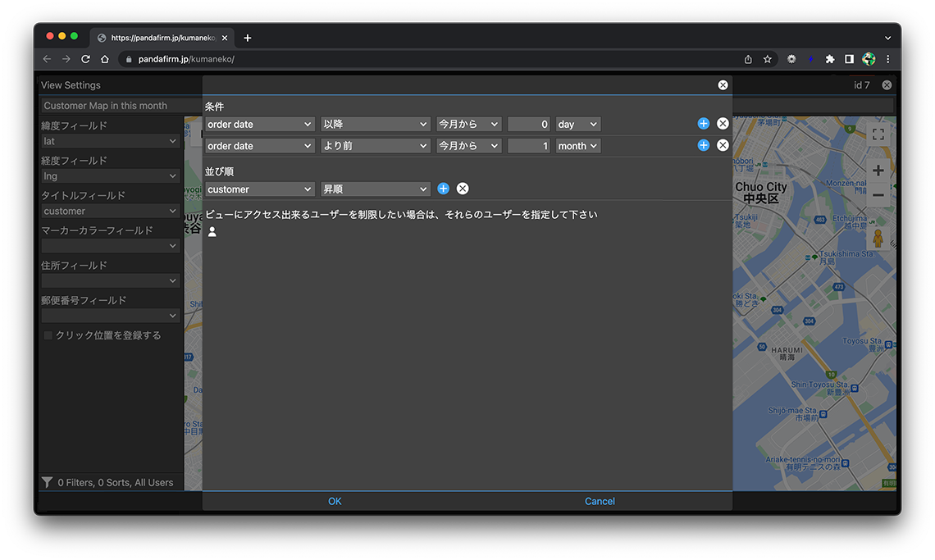This screenshot has height=560, width=935.
Task: Toggle fullscreen map view
Action: tap(878, 134)
